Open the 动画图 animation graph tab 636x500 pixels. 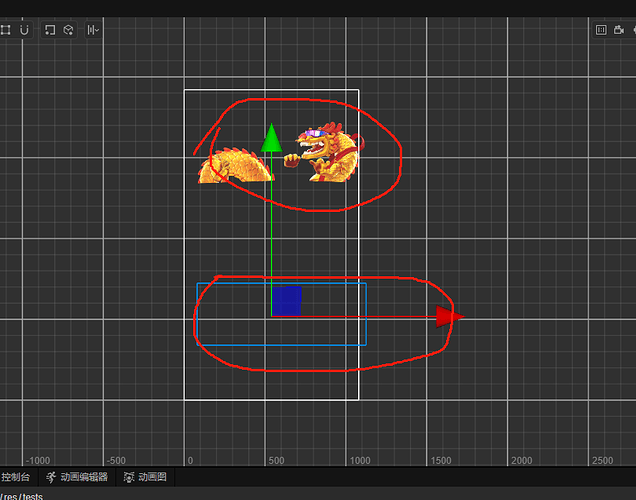[145, 477]
